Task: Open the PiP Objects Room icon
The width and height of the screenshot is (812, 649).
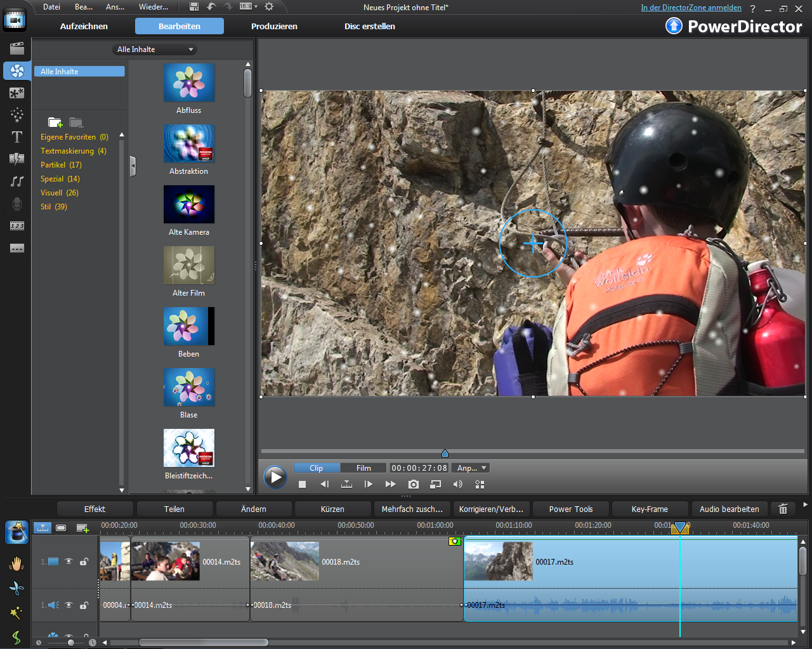Action: pos(16,93)
